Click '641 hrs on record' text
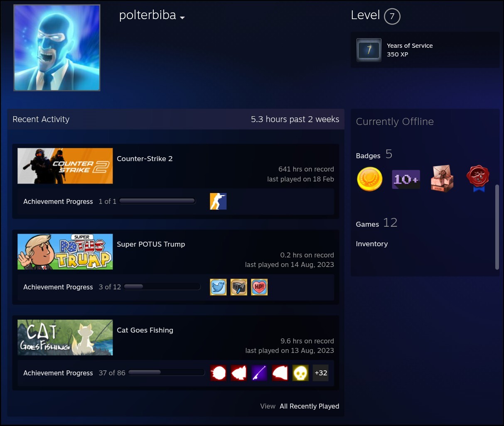504x426 pixels. click(306, 169)
